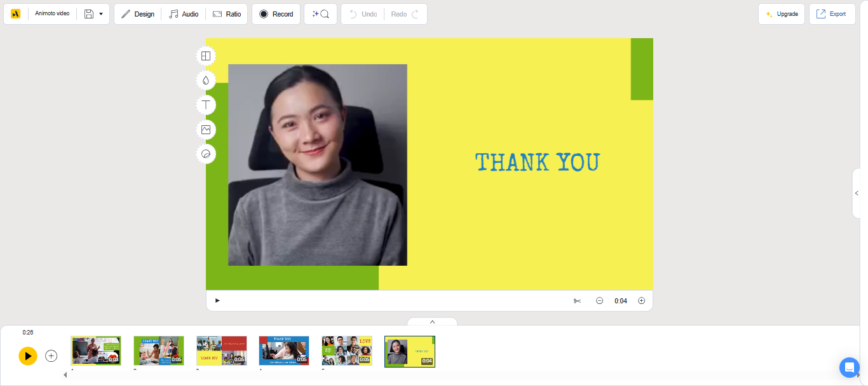Select the add Text tool
Viewport: 868px width, 386px height.
pos(206,105)
